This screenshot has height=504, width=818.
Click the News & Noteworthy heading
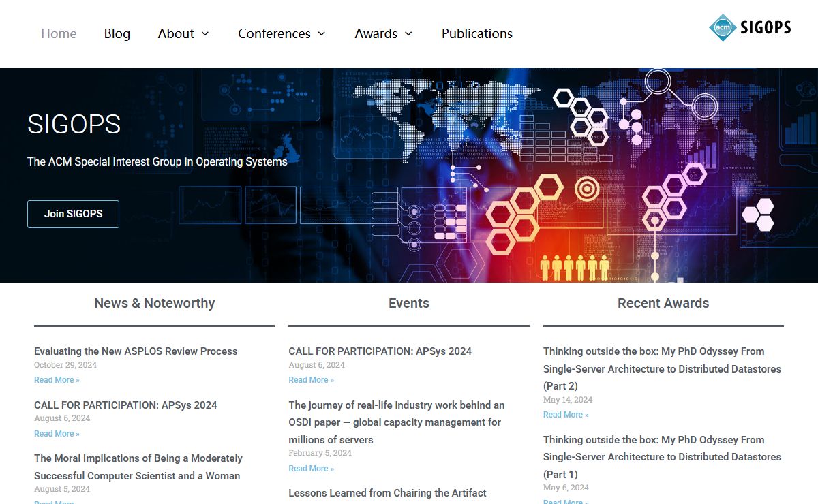point(154,304)
